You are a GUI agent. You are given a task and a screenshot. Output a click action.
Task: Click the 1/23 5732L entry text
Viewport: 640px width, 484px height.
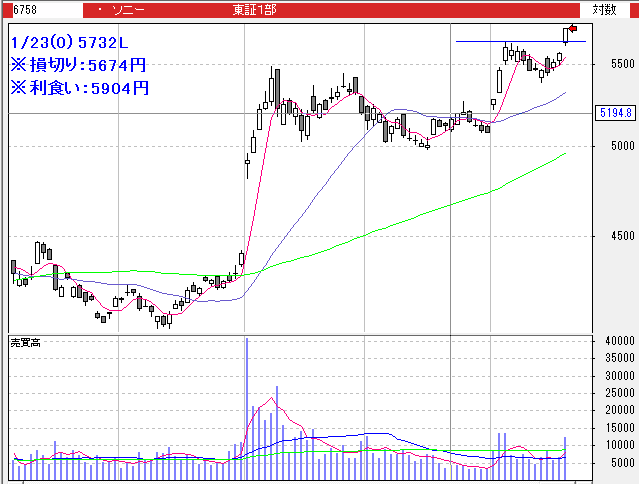coord(71,44)
